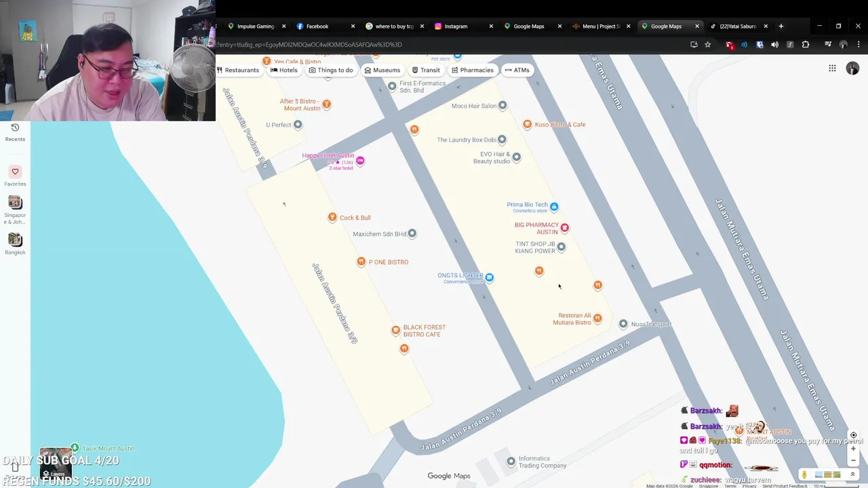Click the install app icon in address bar
The image size is (868, 488).
(694, 45)
